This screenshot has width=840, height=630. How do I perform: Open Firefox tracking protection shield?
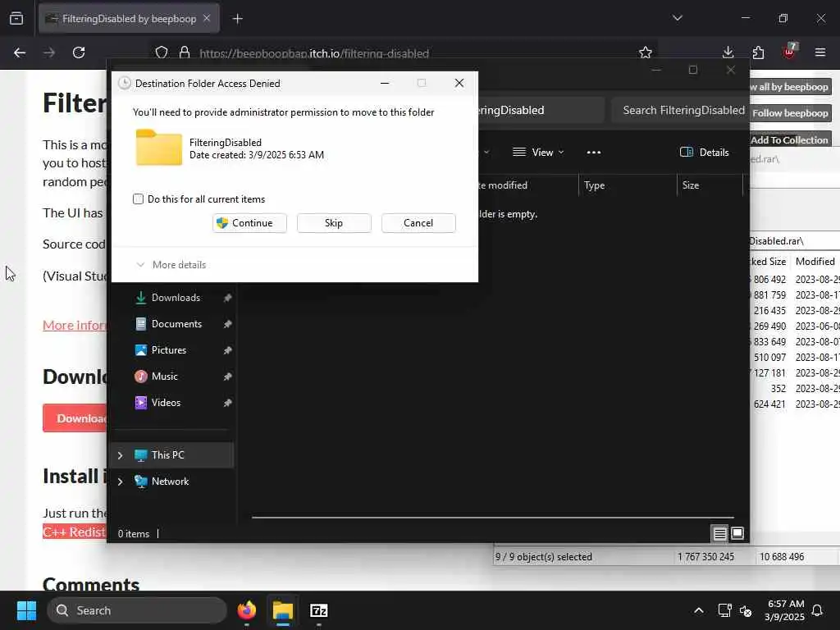tap(162, 52)
